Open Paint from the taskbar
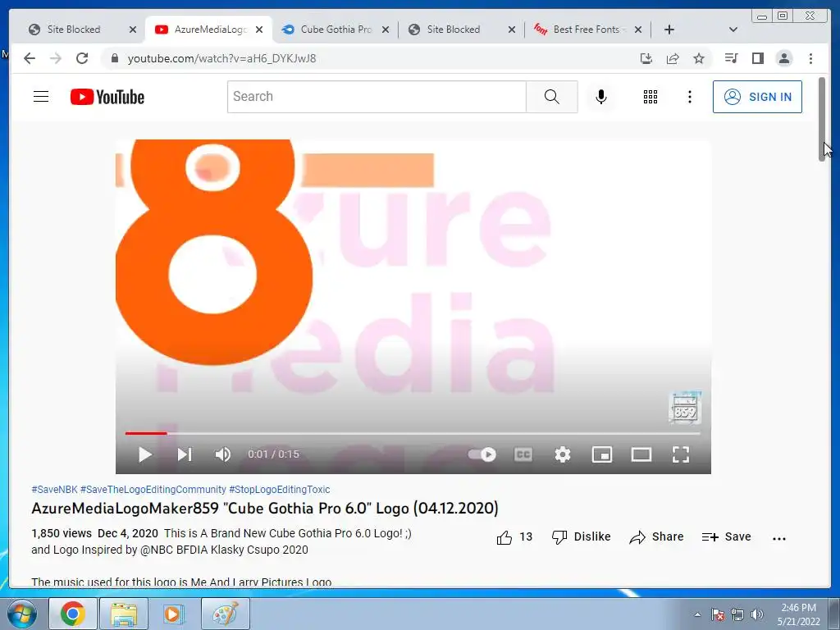 tap(225, 614)
